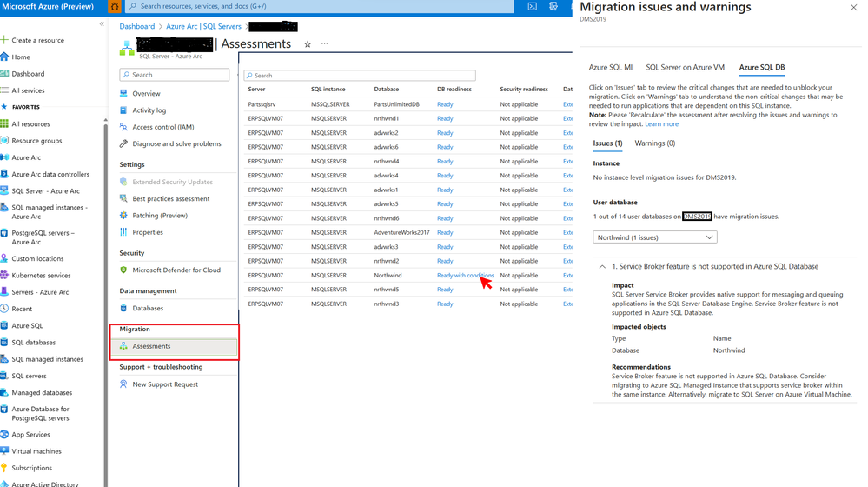Open All services
The width and height of the screenshot is (868, 487).
coord(28,90)
